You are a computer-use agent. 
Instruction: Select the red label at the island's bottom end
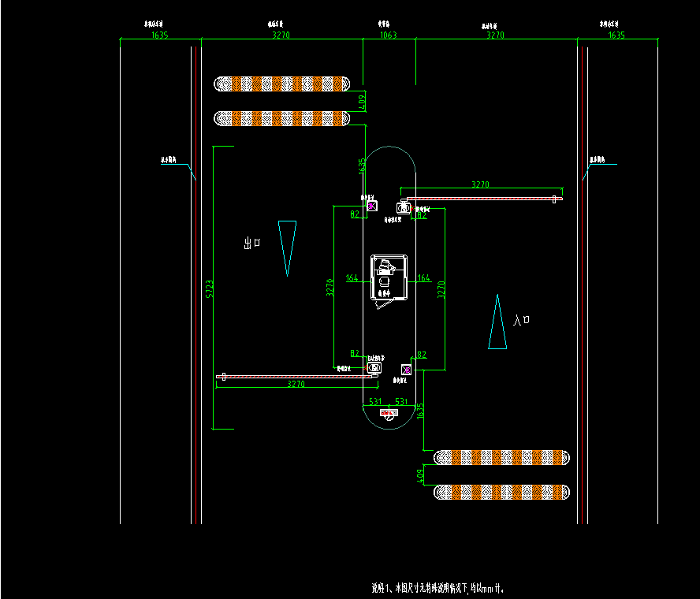[x=389, y=413]
